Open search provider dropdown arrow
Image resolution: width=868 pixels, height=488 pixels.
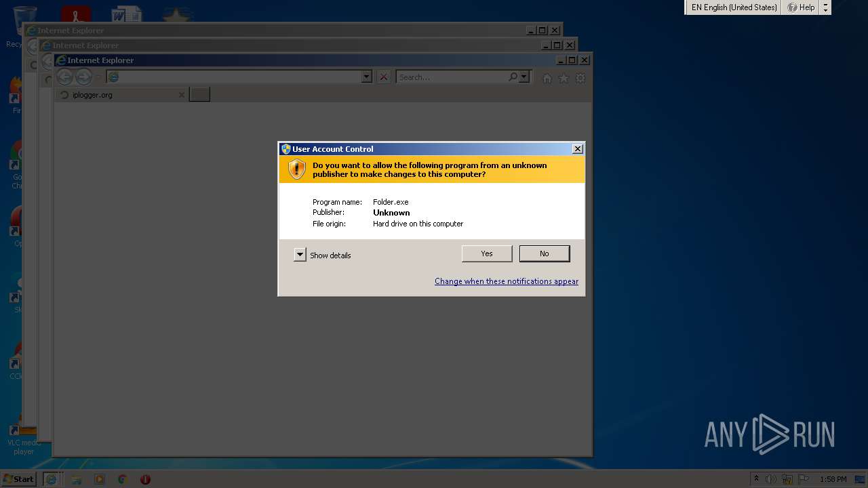pyautogui.click(x=524, y=77)
